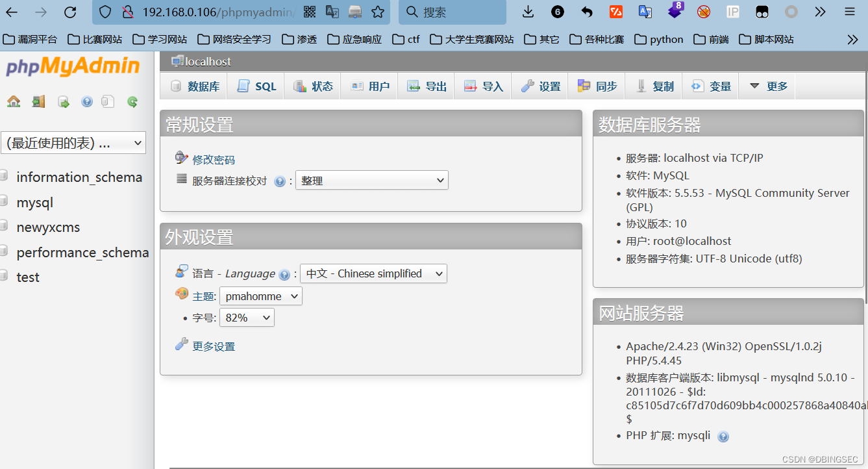Screen dimensions: 868x469
Task: Open the recently used tables dropdown
Action: coord(73,143)
